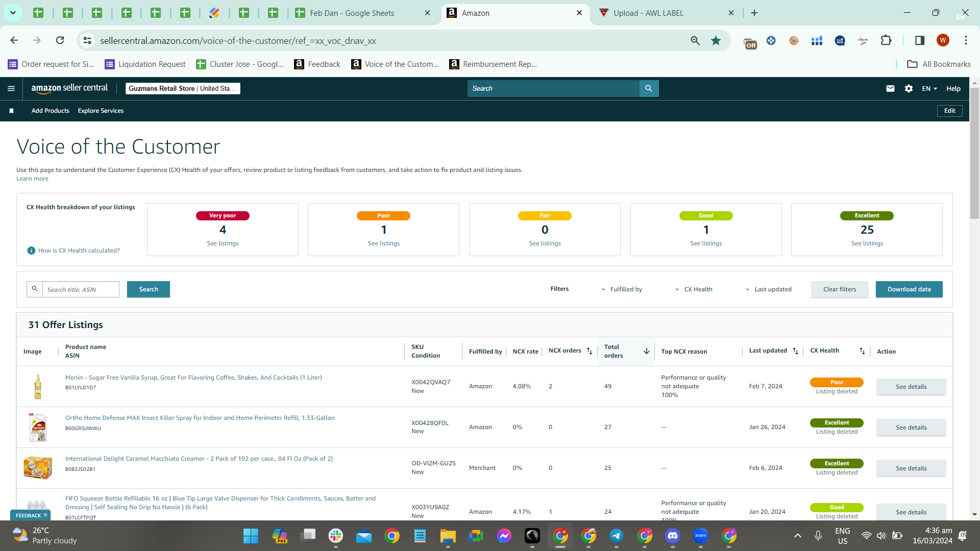
Task: Open Discord from the taskbar
Action: coord(672,536)
